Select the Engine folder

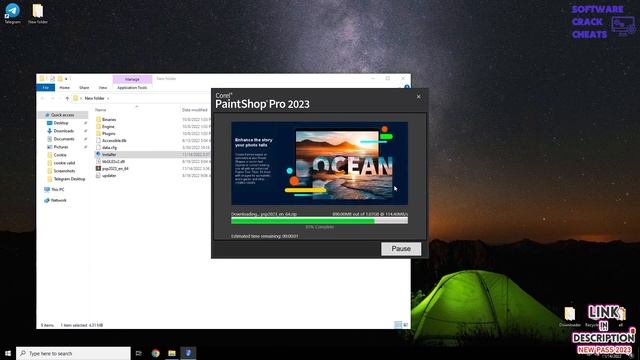point(108,127)
